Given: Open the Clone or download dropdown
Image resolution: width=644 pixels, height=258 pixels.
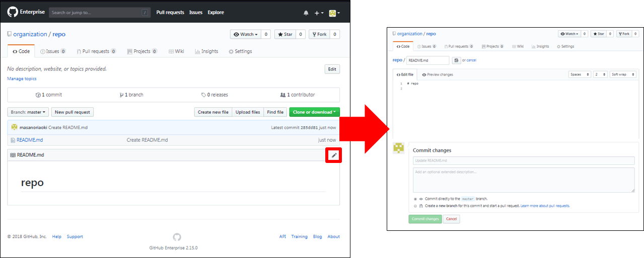Looking at the screenshot, I should tap(314, 112).
